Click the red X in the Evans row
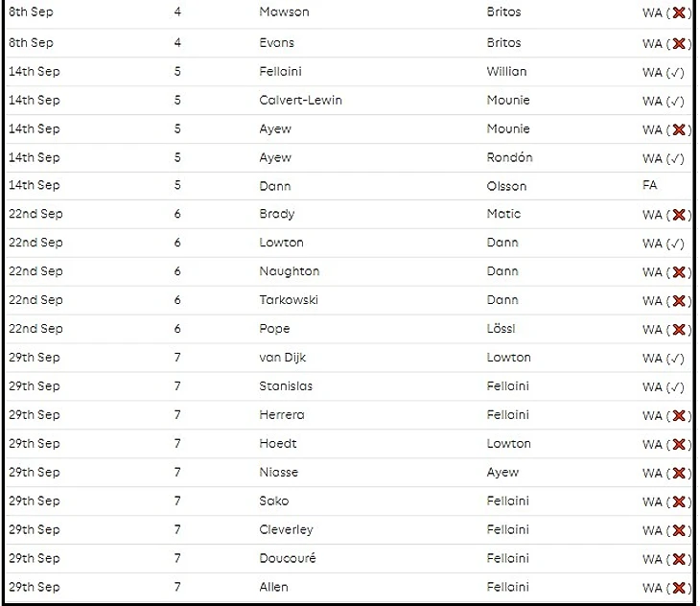700x606 pixels. [680, 43]
